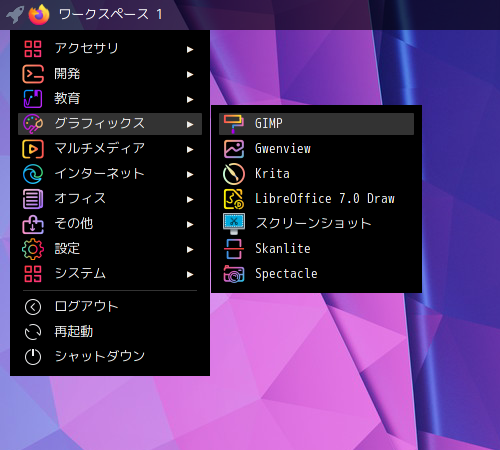Expand the オフィス submenu arrow
Screen dimensions: 500x450
click(190, 199)
